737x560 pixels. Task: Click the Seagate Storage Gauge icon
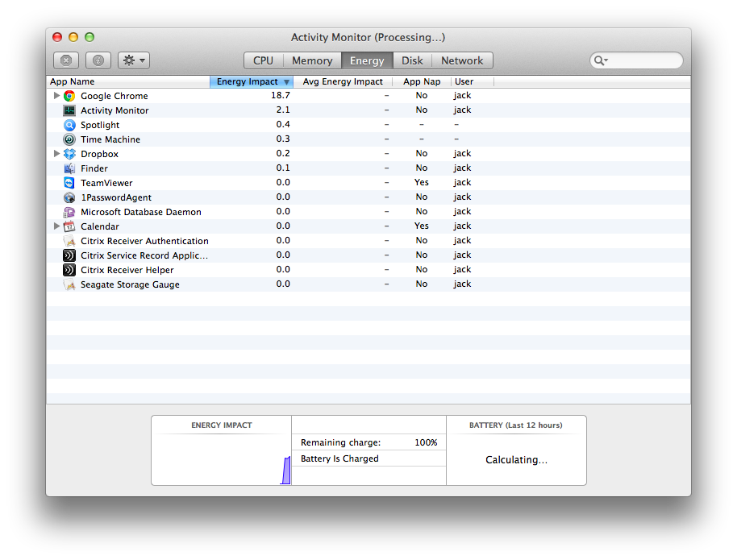tap(69, 284)
